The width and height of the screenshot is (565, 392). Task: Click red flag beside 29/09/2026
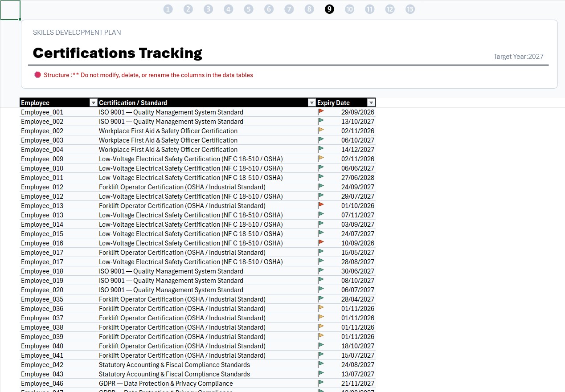point(321,112)
